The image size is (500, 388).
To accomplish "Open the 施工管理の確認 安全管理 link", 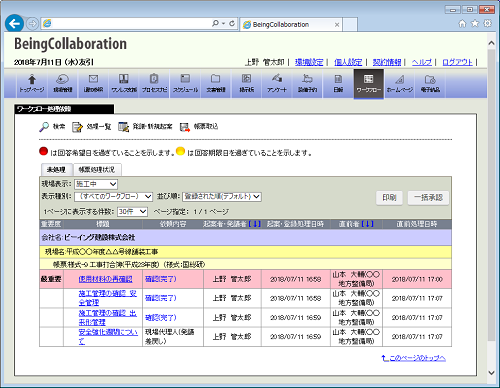I will (x=107, y=298).
